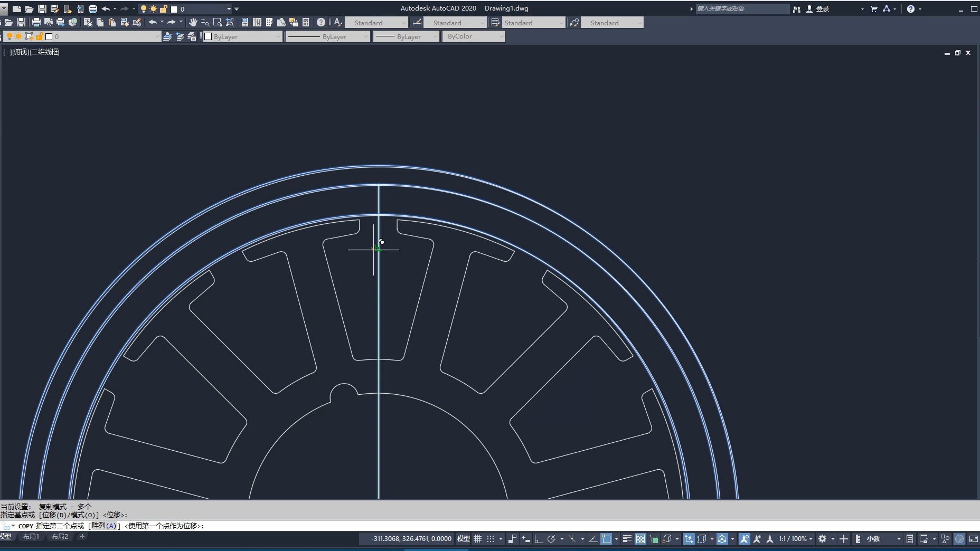This screenshot has height=551, width=980.
Task: Open the workspace switching gear button
Action: 822,539
